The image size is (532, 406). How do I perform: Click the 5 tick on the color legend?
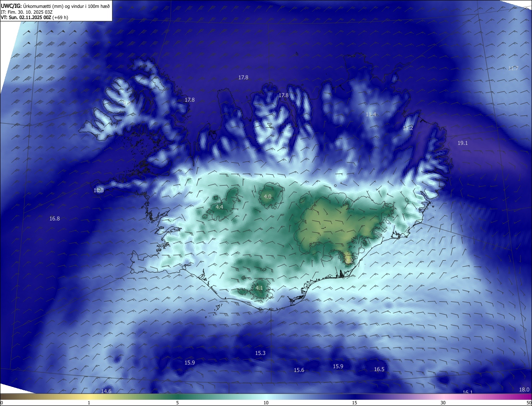tap(177, 403)
